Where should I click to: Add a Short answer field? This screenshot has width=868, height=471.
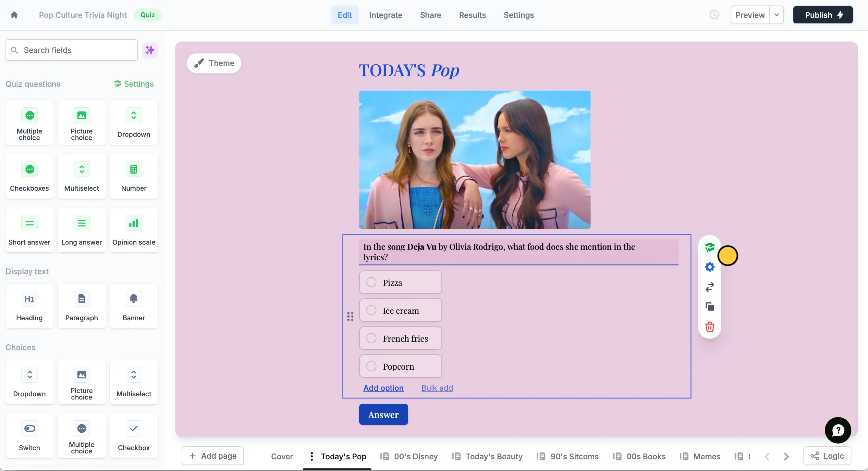[x=29, y=230]
